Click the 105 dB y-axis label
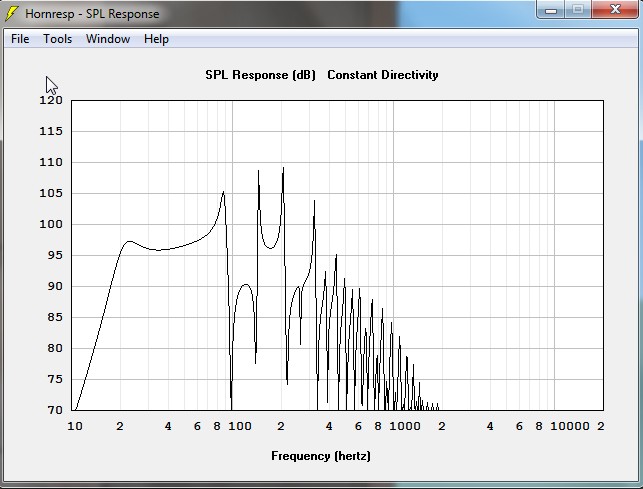643x489 pixels. point(51,193)
